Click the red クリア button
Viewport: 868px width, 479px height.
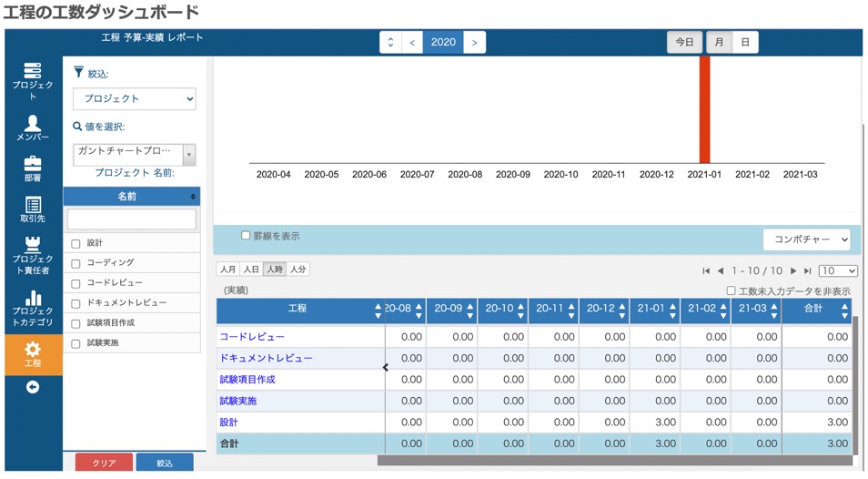click(x=104, y=463)
